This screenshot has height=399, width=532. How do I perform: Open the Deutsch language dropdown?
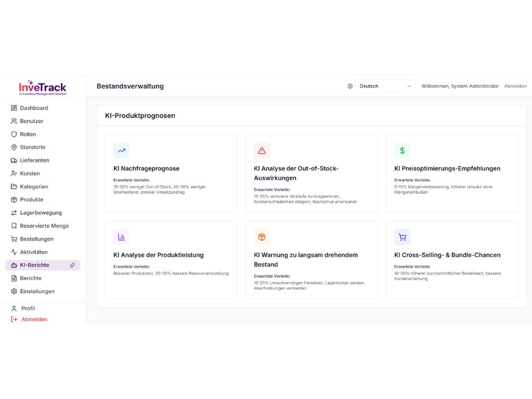point(385,86)
